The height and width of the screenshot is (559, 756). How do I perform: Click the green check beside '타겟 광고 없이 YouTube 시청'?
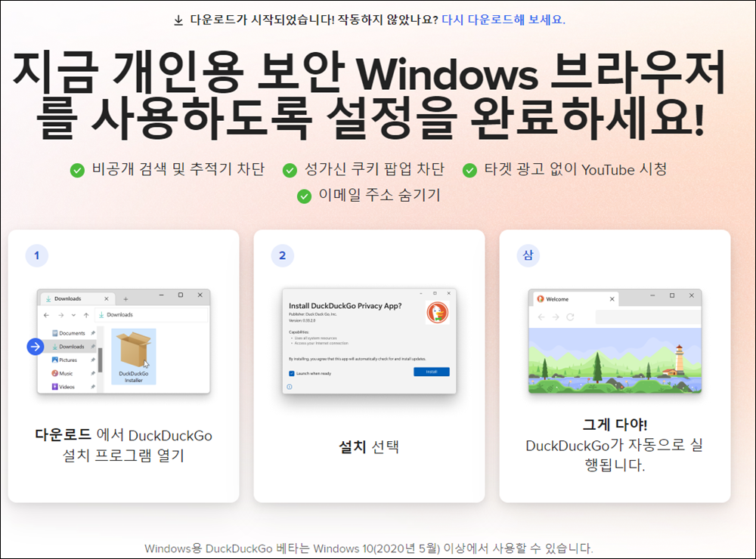(469, 170)
